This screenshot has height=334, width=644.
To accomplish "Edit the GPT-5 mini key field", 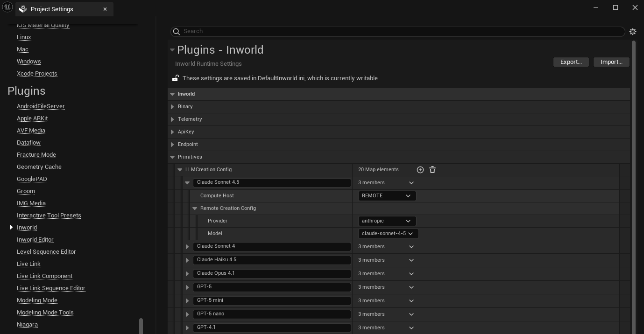I will coord(272,300).
